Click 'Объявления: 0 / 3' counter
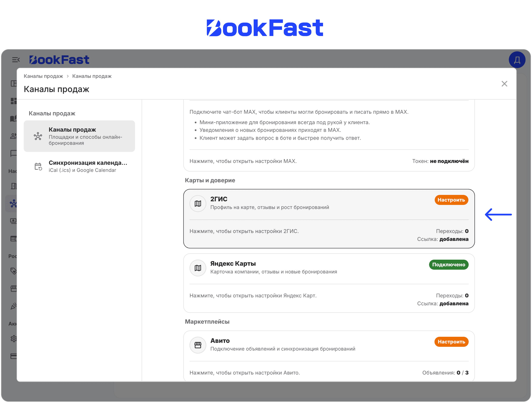This screenshot has height=403, width=532. (x=445, y=373)
